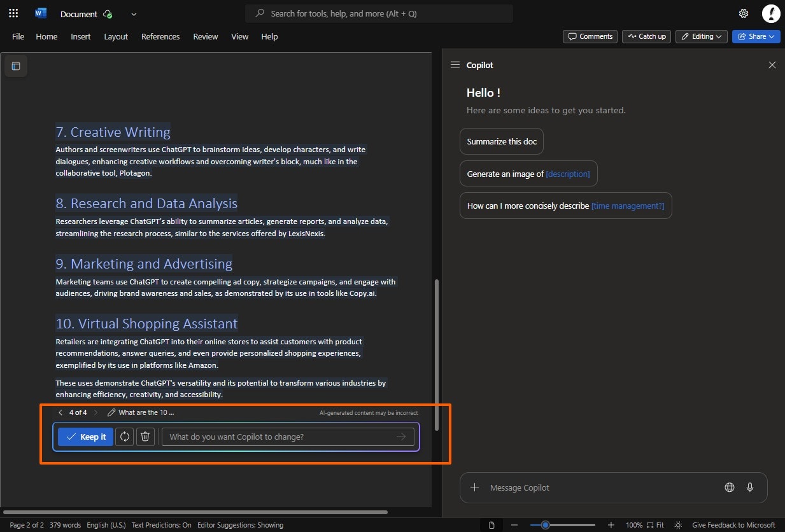Click the 379 words count
The width and height of the screenshot is (785, 532).
(65, 525)
